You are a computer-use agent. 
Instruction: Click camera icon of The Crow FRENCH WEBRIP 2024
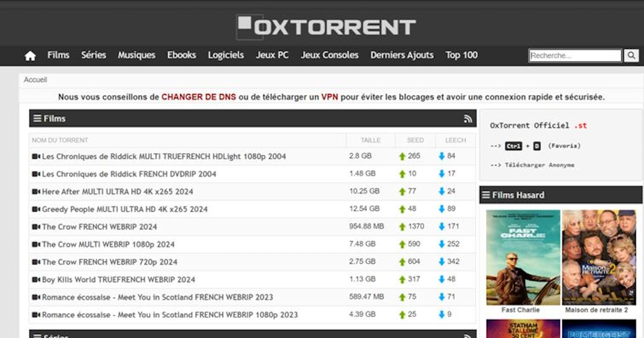(36, 227)
